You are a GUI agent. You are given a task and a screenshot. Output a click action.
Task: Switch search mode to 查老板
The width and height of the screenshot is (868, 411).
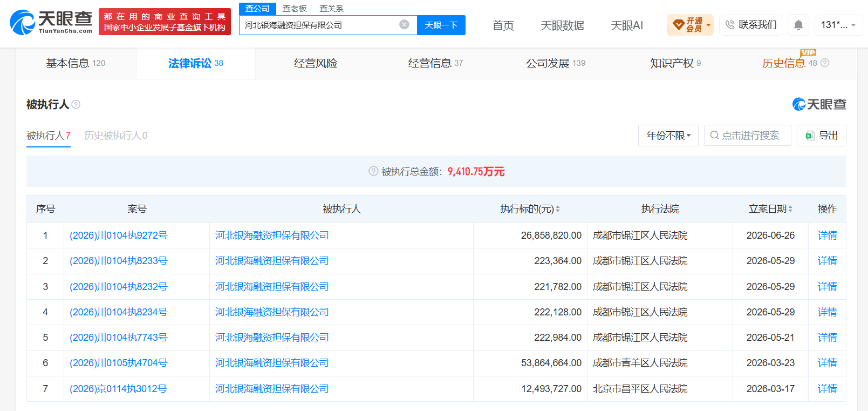tap(295, 9)
